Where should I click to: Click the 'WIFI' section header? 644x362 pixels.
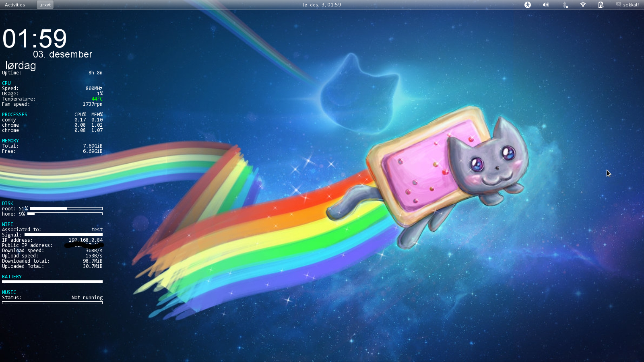[x=8, y=224]
